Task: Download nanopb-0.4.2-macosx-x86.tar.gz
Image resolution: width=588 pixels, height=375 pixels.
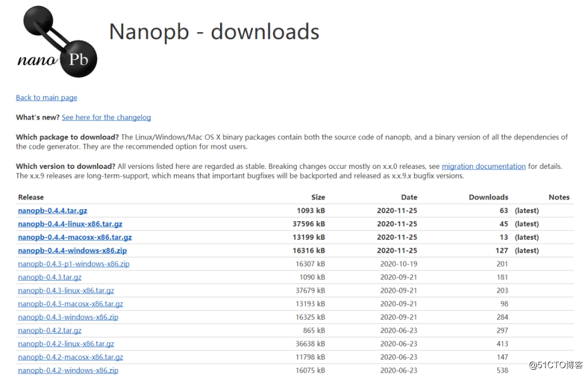Action: pos(70,357)
